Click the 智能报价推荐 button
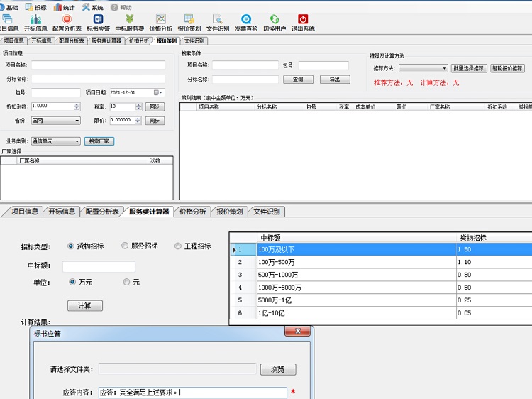The height and width of the screenshot is (399, 532). click(x=507, y=68)
